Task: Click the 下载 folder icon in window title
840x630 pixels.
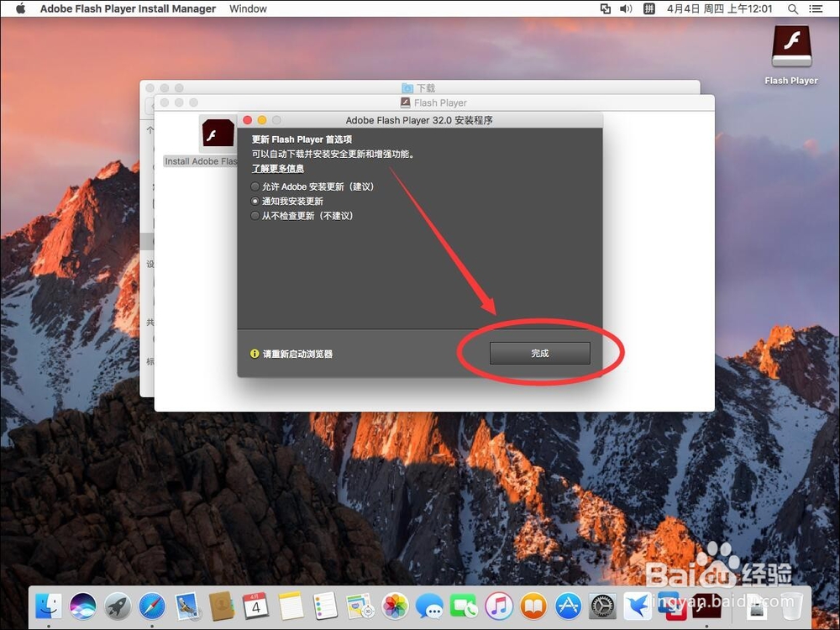Action: tap(407, 87)
